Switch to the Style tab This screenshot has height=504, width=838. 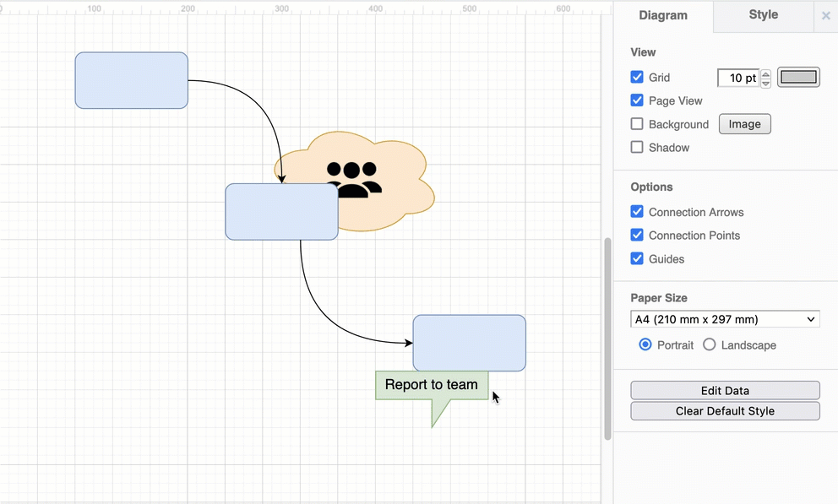point(763,15)
